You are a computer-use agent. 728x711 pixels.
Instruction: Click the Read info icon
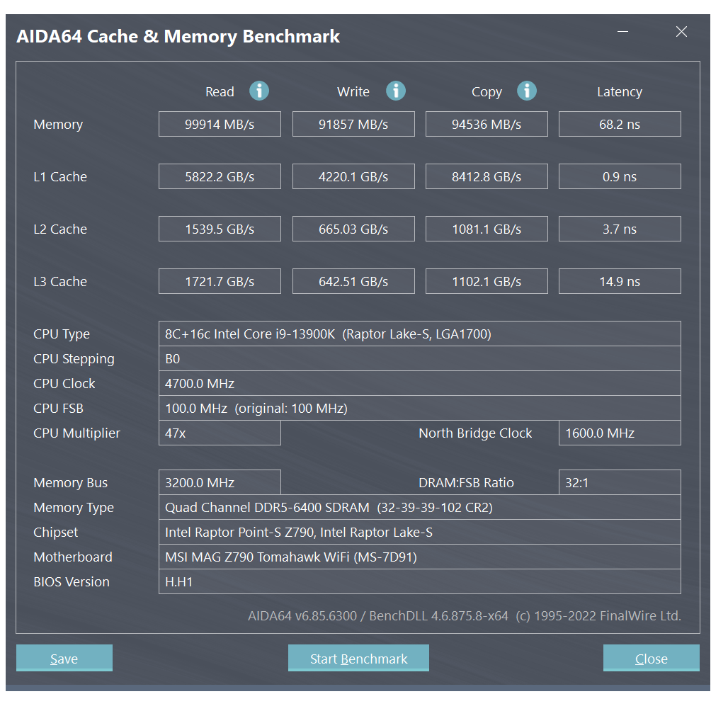(259, 91)
